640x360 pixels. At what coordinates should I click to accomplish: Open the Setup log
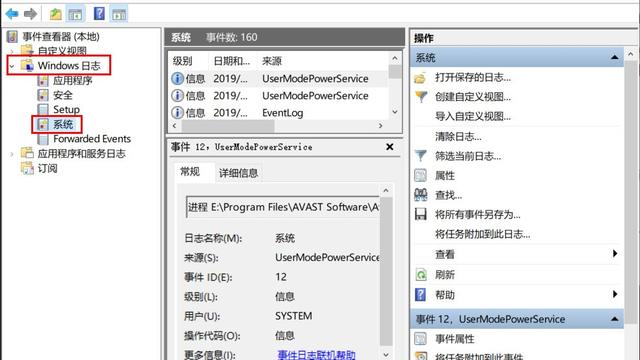(66, 109)
